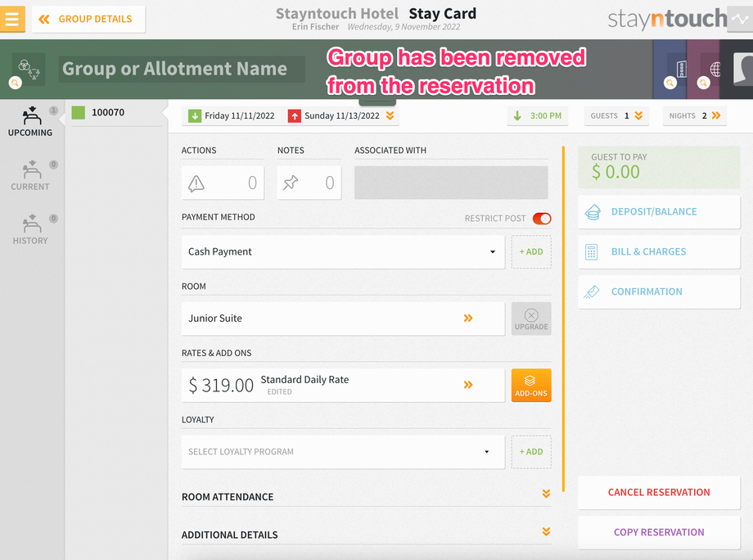The image size is (753, 560).
Task: Click the green status square for reservation 100070
Action: 79,113
